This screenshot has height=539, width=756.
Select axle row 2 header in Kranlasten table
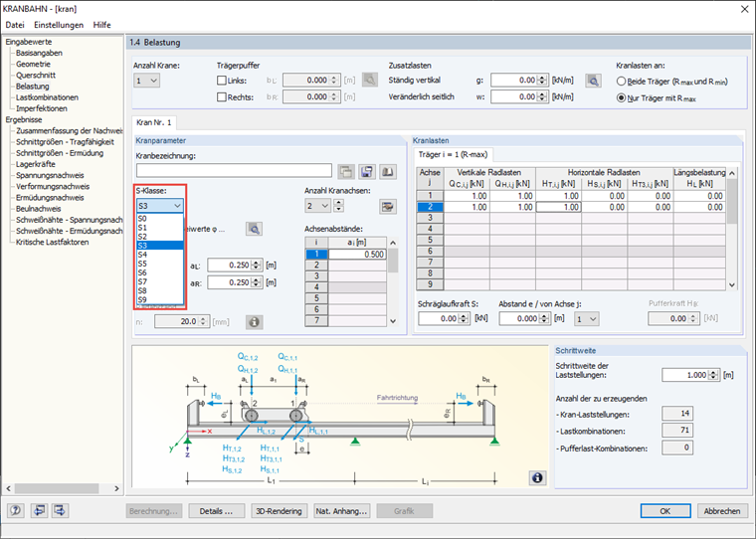click(430, 207)
